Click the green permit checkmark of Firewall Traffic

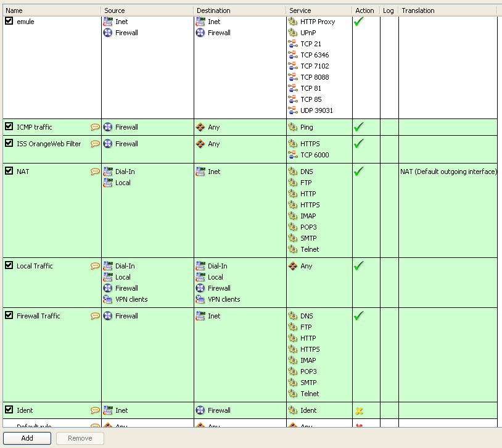click(359, 316)
